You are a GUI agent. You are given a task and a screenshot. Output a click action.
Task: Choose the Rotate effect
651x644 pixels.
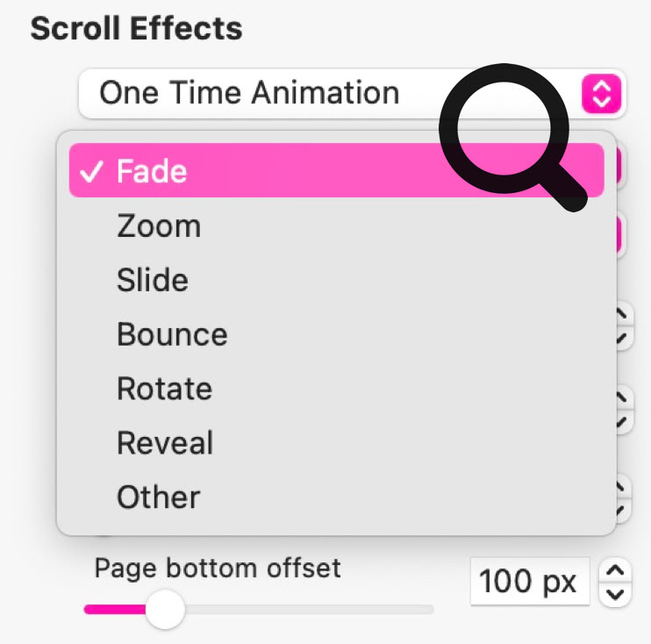(164, 389)
